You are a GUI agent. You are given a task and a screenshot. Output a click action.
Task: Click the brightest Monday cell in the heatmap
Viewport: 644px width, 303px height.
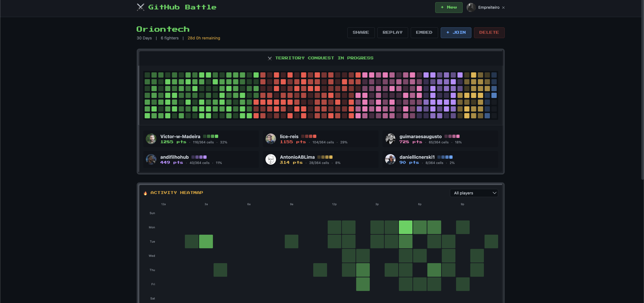(x=405, y=227)
